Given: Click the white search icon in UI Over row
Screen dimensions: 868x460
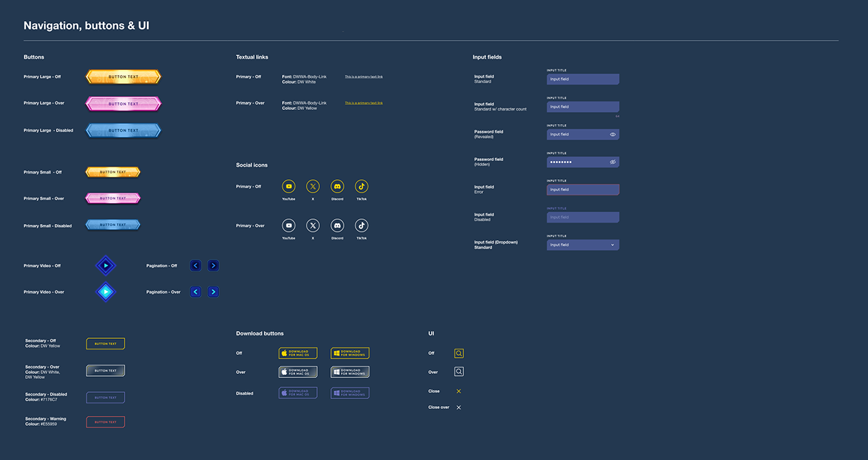Looking at the screenshot, I should 459,372.
